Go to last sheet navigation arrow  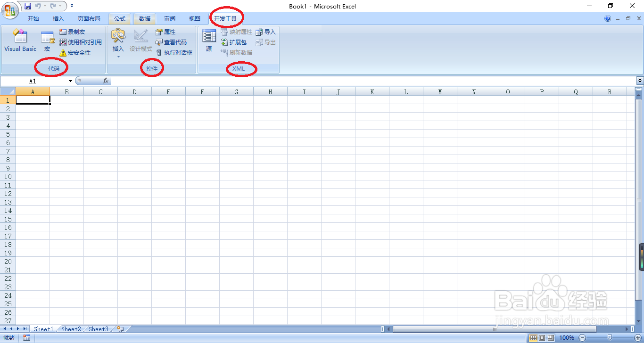pos(25,329)
